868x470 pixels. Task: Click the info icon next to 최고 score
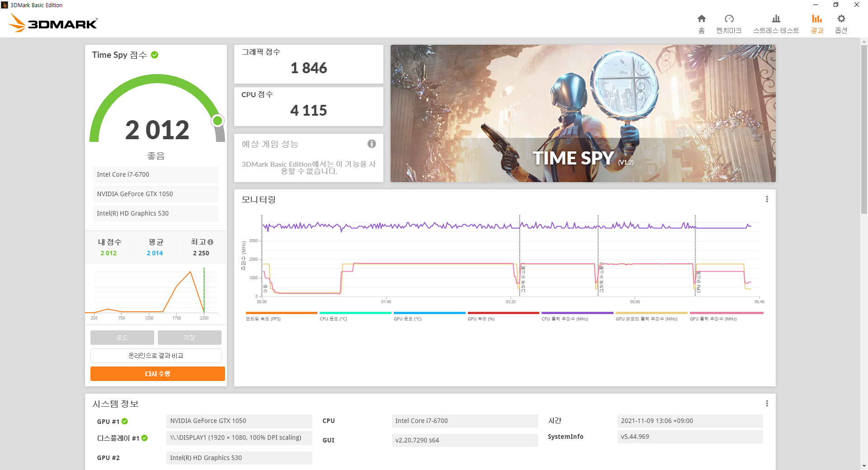(210, 242)
